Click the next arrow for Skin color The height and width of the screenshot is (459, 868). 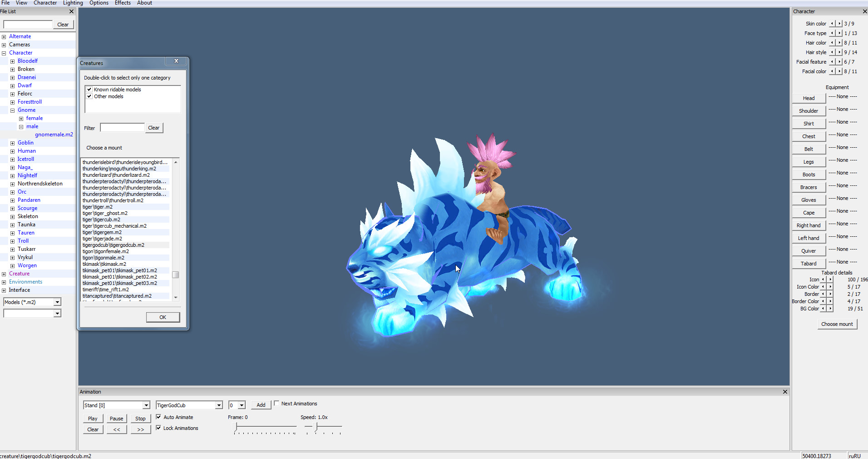click(839, 24)
